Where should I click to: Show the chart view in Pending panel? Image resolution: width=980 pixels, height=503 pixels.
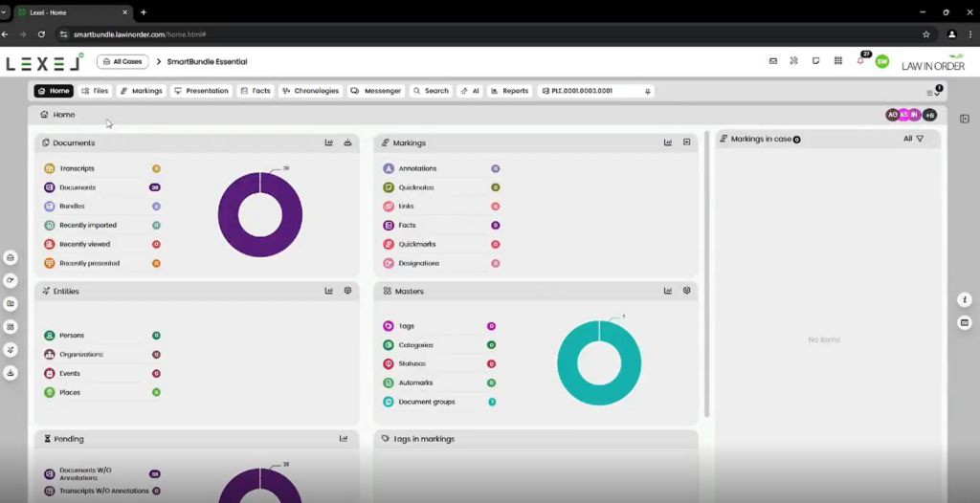344,439
